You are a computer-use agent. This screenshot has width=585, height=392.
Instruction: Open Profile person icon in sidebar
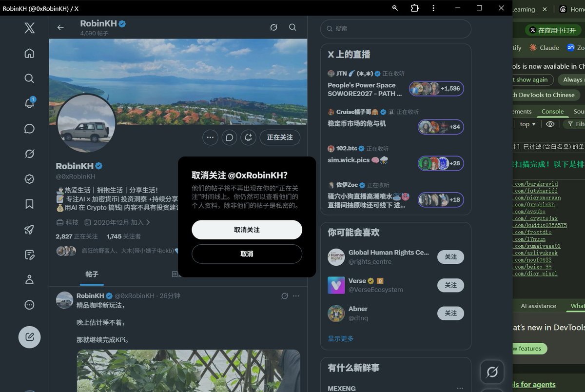pyautogui.click(x=29, y=280)
